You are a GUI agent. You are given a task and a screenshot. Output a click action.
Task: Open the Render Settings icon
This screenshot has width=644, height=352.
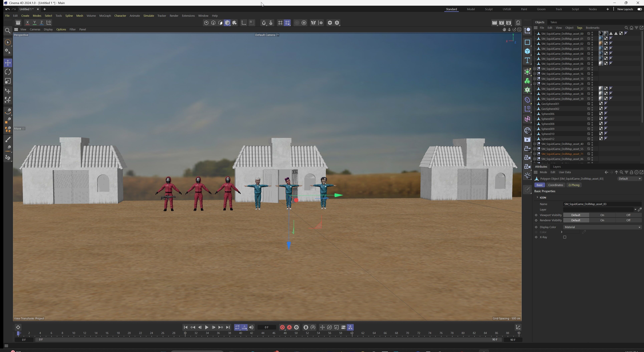(509, 23)
